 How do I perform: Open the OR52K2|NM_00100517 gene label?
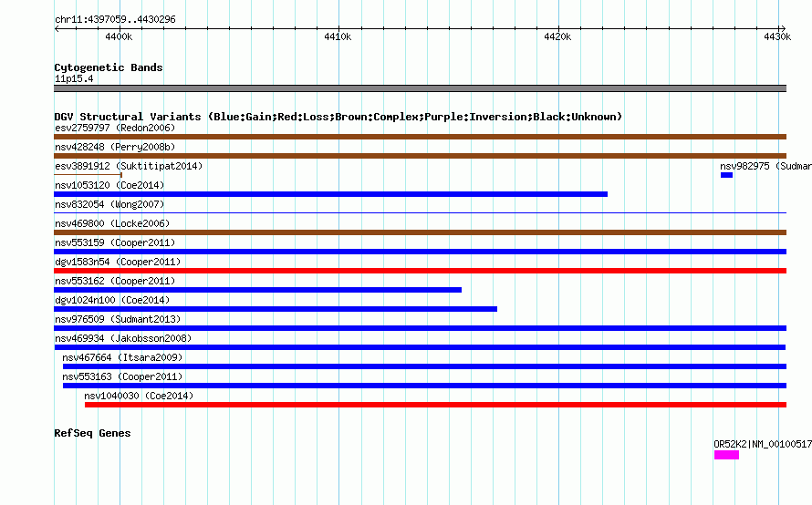click(763, 444)
